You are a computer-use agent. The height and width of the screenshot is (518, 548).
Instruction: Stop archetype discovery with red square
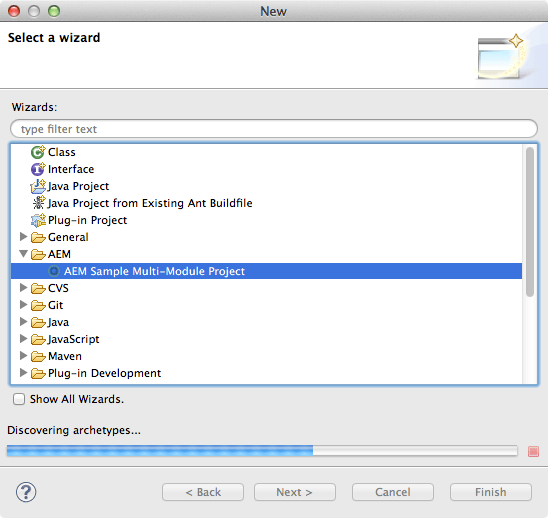point(533,452)
